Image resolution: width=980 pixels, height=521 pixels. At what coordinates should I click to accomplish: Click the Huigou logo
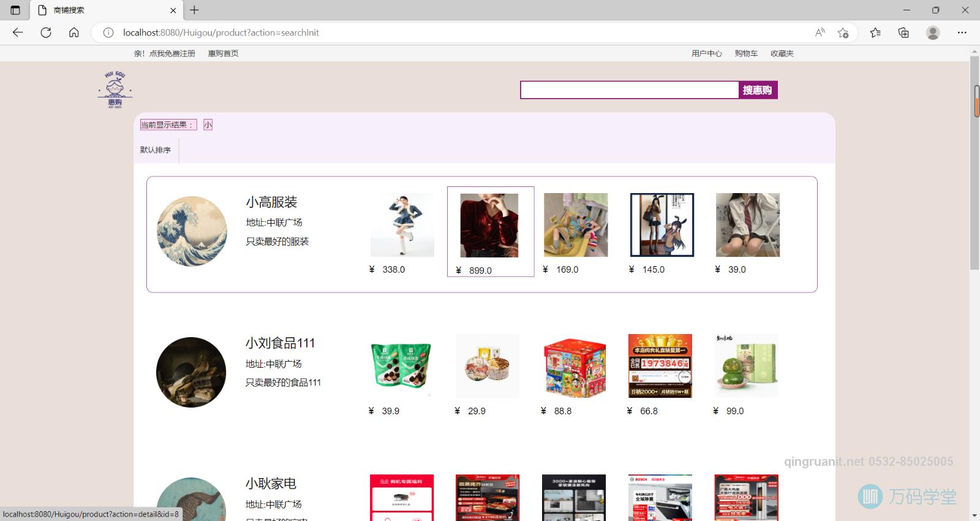click(115, 89)
